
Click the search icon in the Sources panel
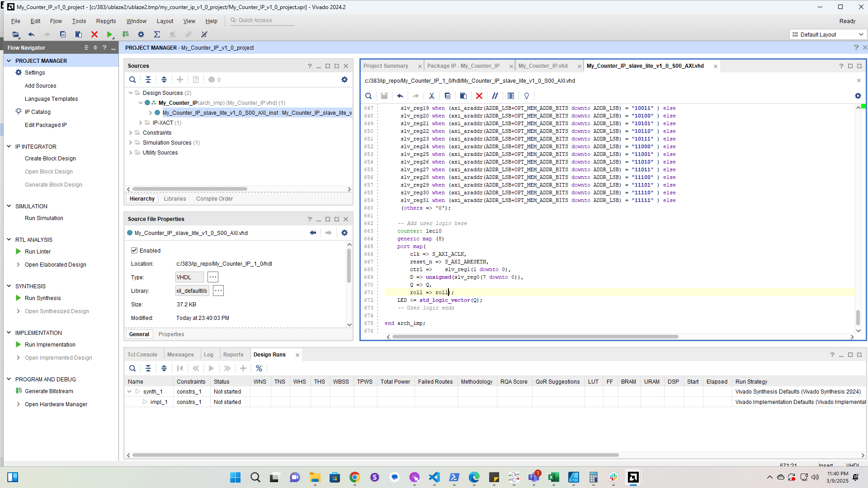tap(132, 80)
